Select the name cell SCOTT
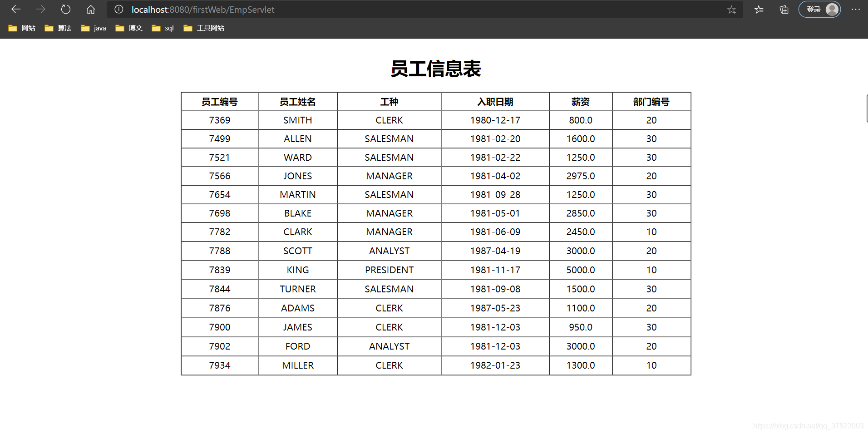The width and height of the screenshot is (868, 434). click(x=298, y=251)
